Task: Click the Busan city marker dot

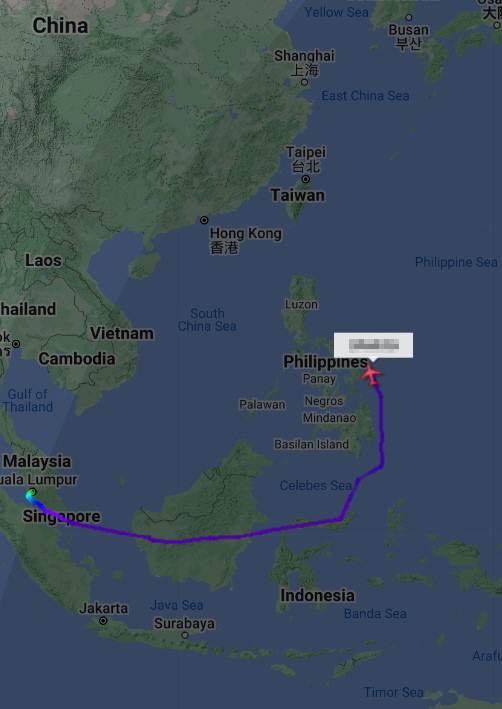Action: 409,17
